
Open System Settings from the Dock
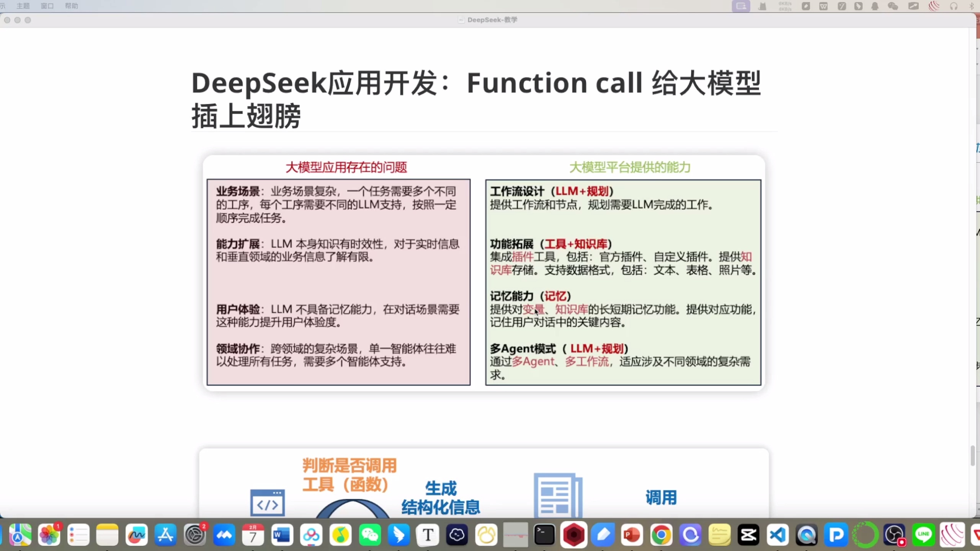tap(195, 535)
